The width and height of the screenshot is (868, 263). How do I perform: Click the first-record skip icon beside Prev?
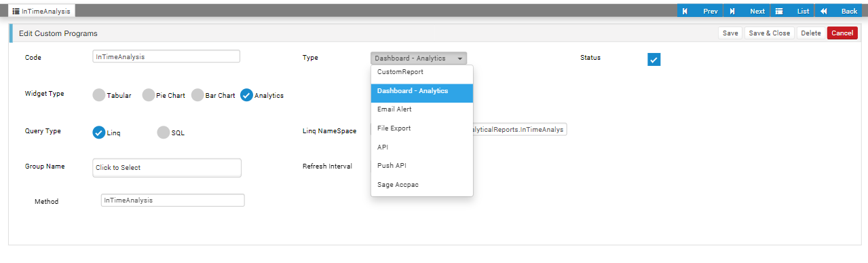[x=685, y=12]
